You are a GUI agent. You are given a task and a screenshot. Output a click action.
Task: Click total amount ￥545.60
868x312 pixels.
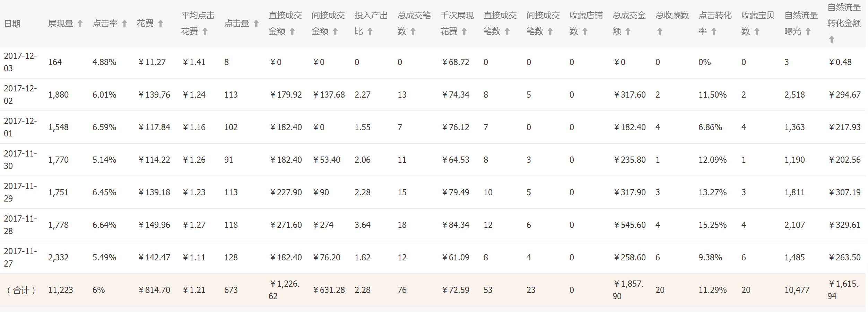coord(630,225)
